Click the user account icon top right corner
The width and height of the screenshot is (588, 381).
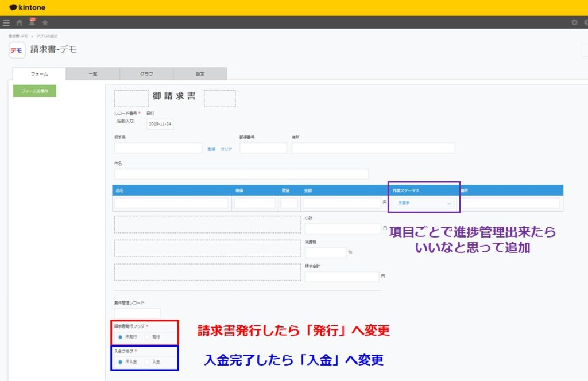(x=585, y=22)
